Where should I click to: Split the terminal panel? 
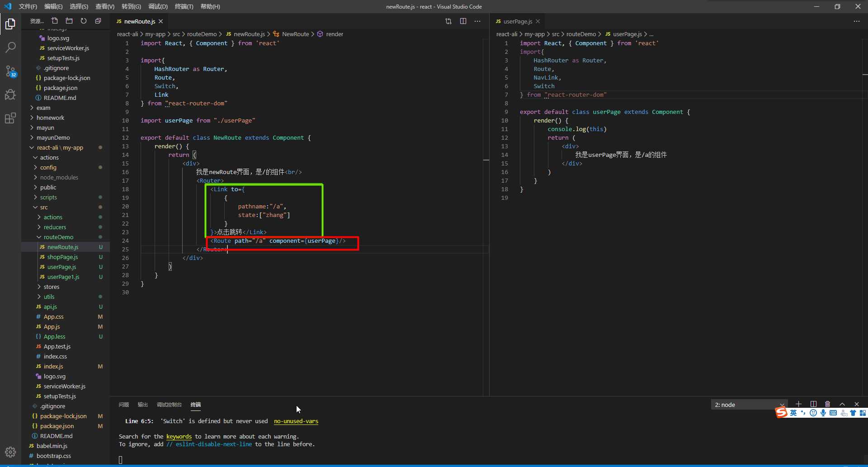(813, 404)
